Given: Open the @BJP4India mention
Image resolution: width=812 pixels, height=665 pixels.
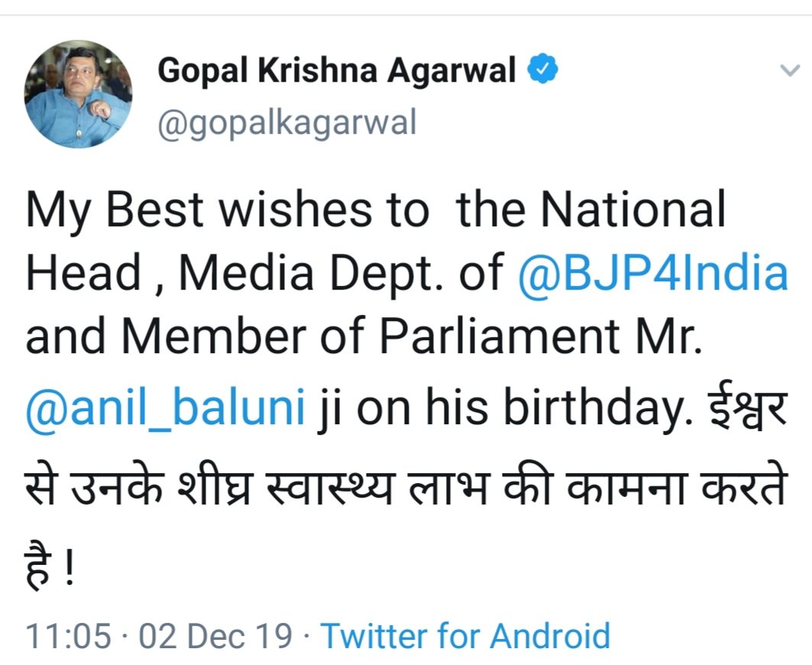Looking at the screenshot, I should 653,273.
